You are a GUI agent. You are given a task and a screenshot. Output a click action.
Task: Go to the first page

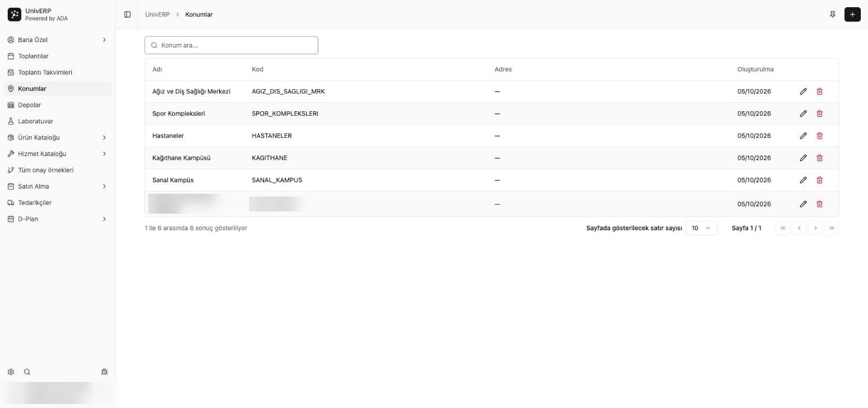[783, 228]
